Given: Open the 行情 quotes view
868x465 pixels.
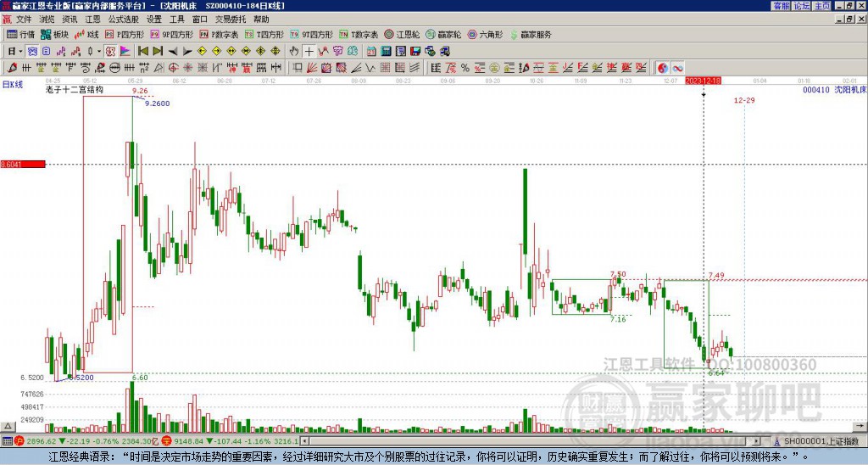Looking at the screenshot, I should pos(20,34).
